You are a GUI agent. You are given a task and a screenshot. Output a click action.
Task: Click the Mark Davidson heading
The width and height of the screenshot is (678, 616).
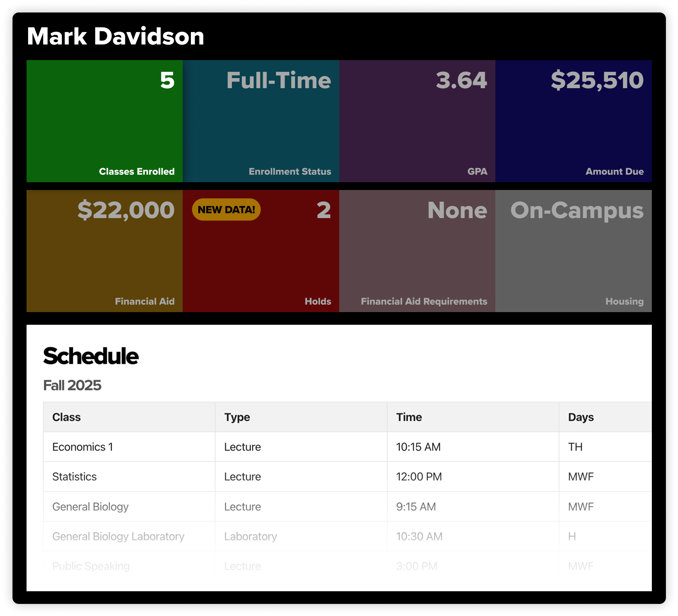point(116,36)
